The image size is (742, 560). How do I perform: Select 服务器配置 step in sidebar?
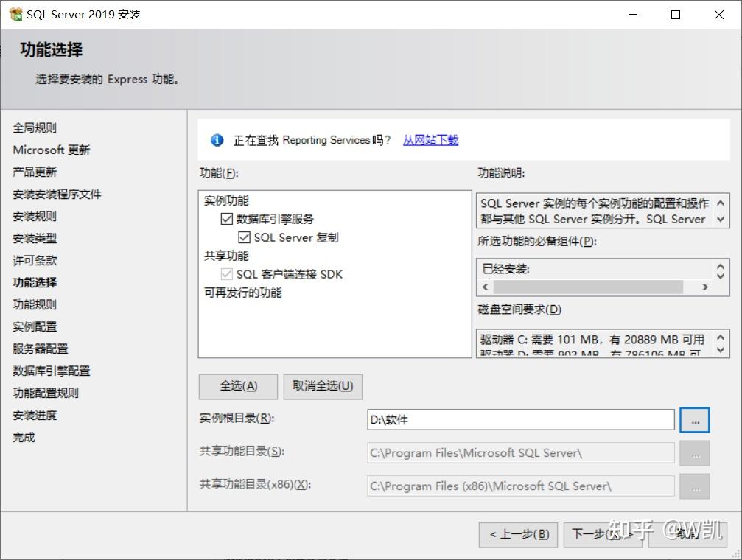41,349
